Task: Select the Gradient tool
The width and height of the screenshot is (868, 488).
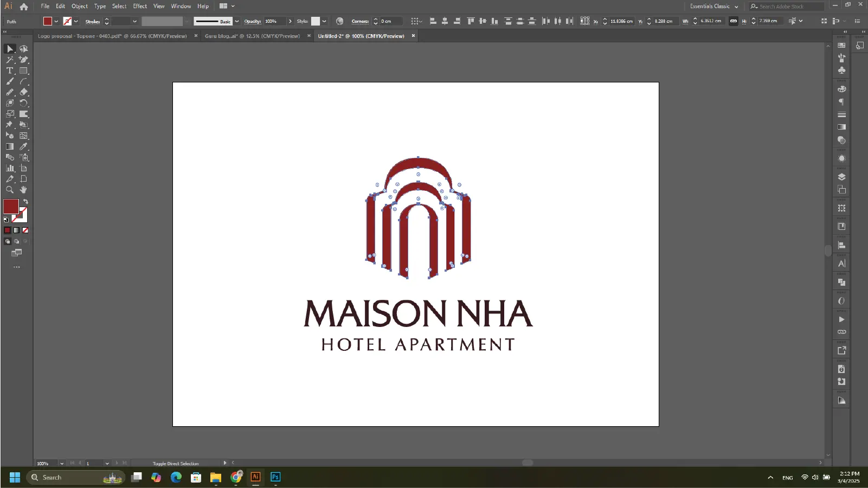Action: 10,146
